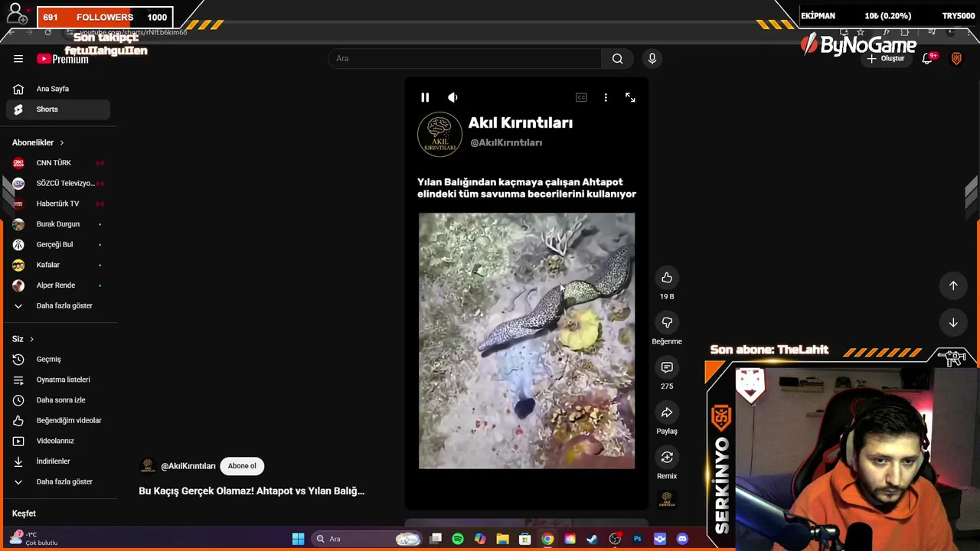Image resolution: width=980 pixels, height=551 pixels.
Task: Open the YouTube hamburger guide menu
Action: pos(18,58)
